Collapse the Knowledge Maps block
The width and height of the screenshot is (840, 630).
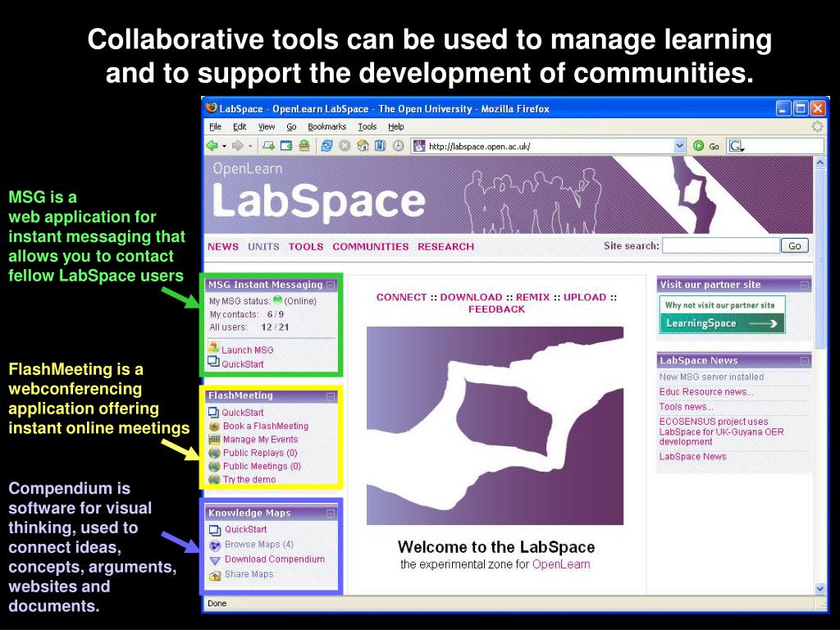331,514
